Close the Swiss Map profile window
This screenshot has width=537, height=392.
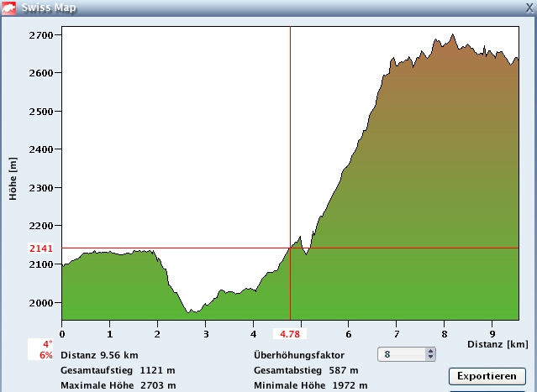[x=528, y=7]
